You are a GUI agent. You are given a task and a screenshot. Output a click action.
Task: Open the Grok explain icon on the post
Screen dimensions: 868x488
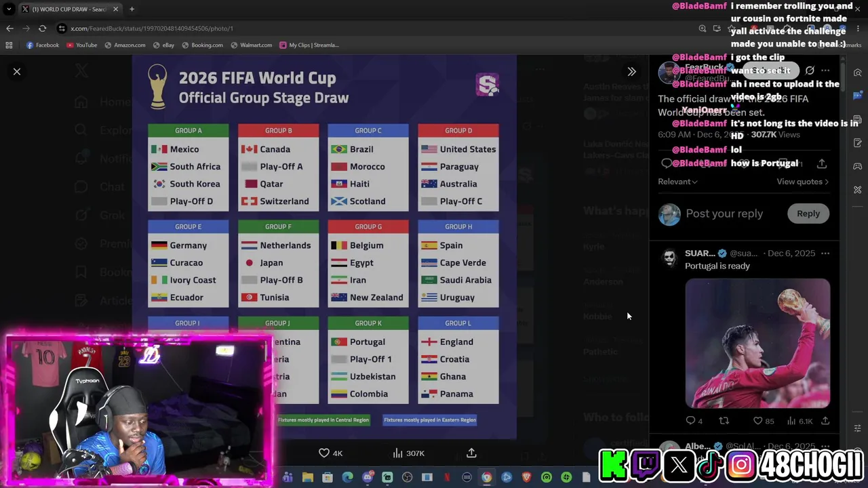(x=810, y=70)
